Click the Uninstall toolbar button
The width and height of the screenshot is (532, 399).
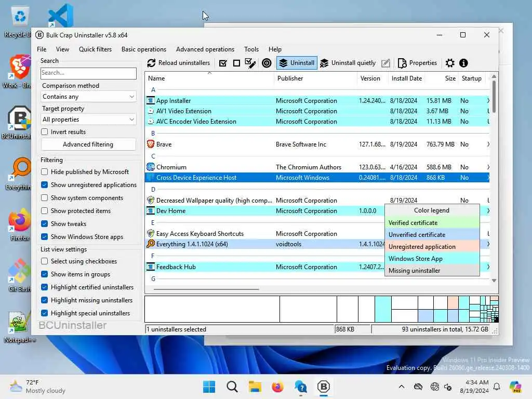click(x=297, y=63)
